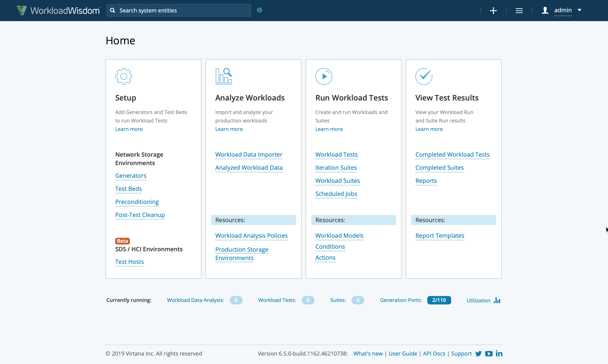Viewport: 608px width, 364px height.
Task: Open Learn more under Analyze Workloads
Action: click(x=229, y=129)
